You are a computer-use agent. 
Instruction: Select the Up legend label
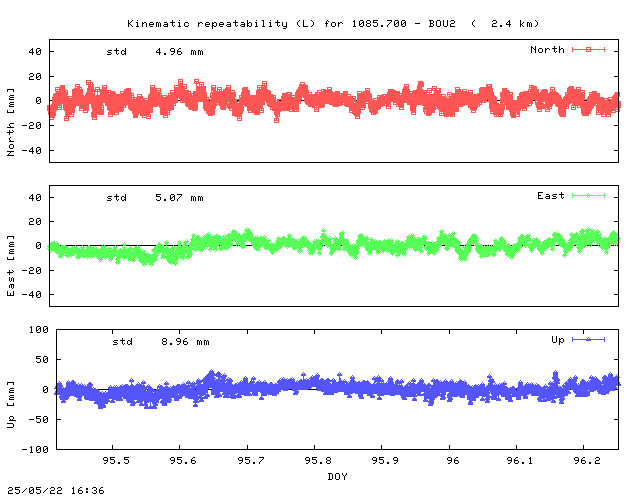[558, 340]
